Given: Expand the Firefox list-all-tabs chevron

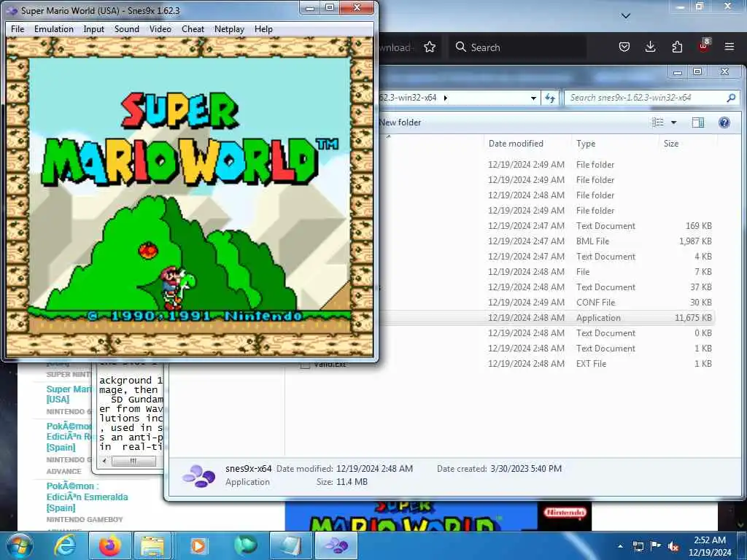Looking at the screenshot, I should tap(626, 16).
